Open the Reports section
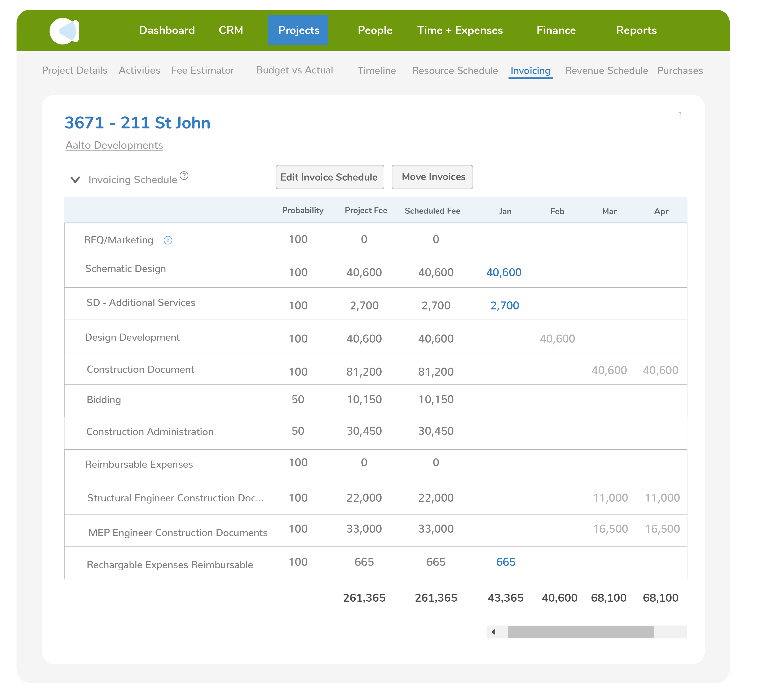768x700 pixels. coord(636,30)
